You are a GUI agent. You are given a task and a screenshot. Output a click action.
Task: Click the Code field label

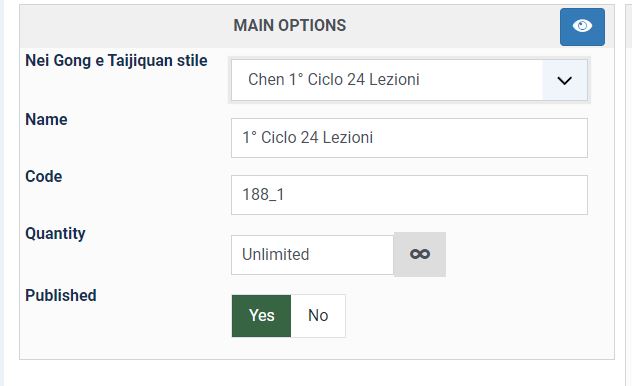click(x=44, y=176)
